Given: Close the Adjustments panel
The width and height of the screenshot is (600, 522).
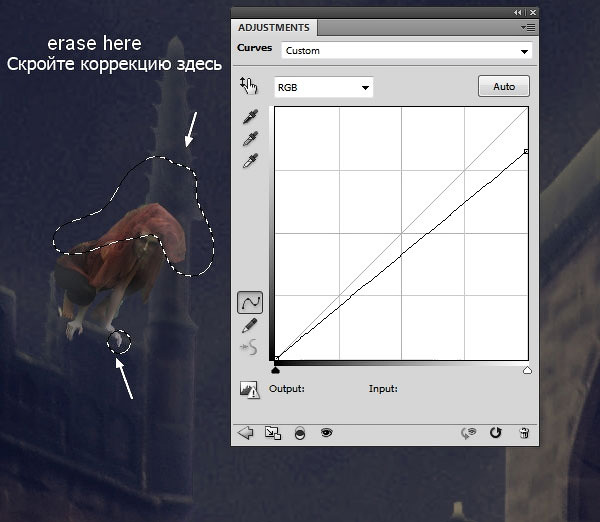Looking at the screenshot, I should click(533, 13).
